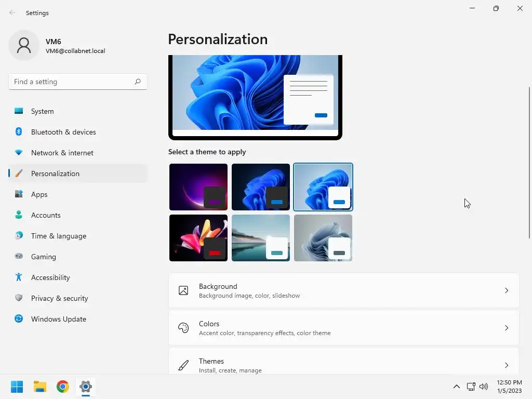
Task: Open Time & language settings
Action: point(78,236)
